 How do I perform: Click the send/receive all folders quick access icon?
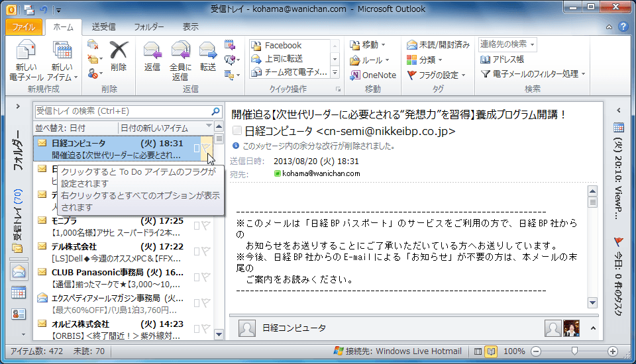[28, 9]
